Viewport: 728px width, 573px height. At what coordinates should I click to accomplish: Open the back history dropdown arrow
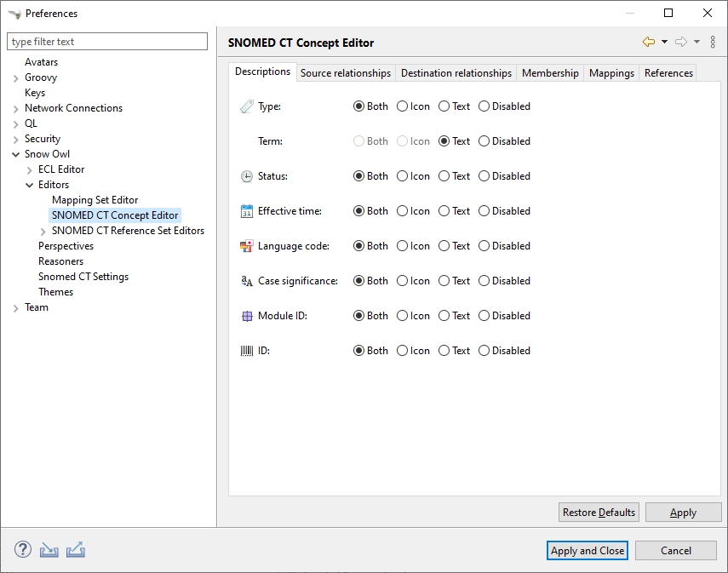pos(664,42)
